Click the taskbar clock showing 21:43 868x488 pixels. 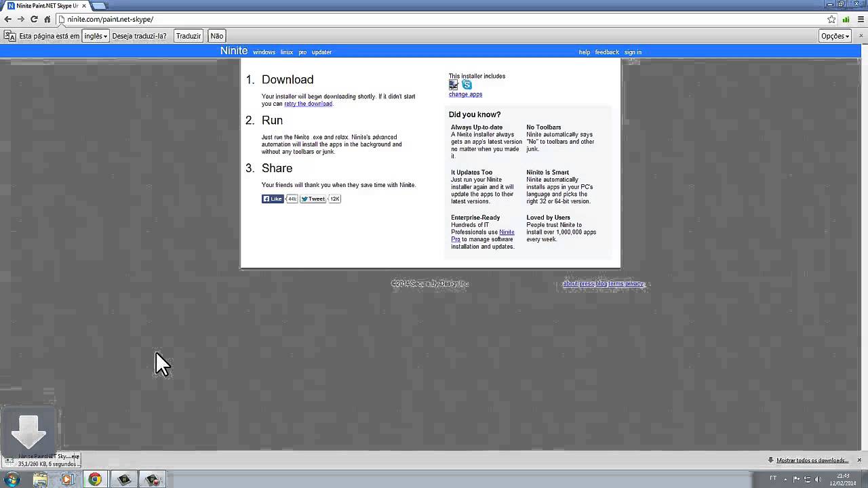843,479
